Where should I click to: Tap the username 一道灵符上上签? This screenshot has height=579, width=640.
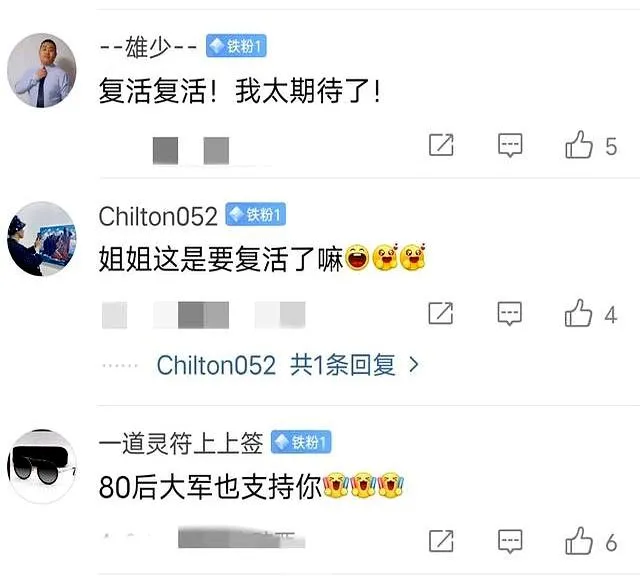point(181,443)
